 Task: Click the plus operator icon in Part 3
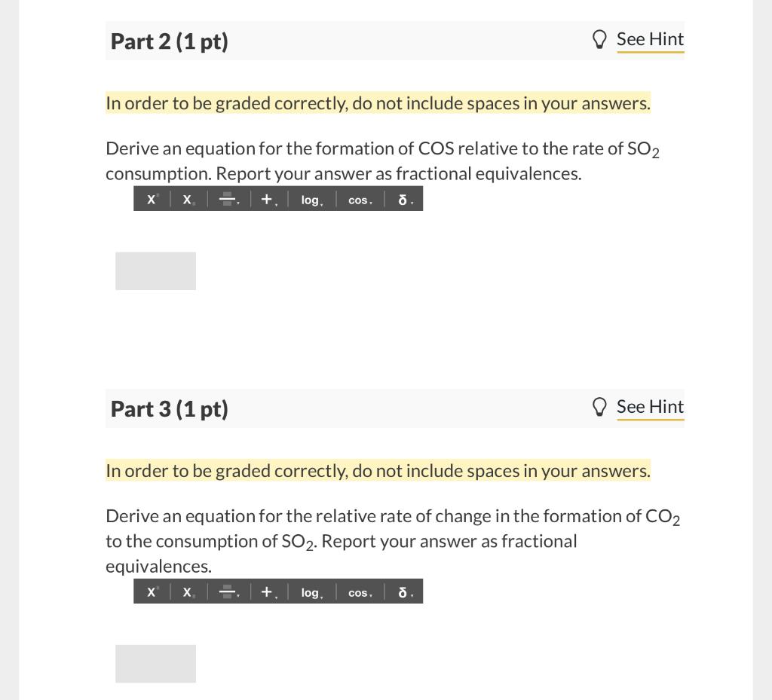pos(265,591)
